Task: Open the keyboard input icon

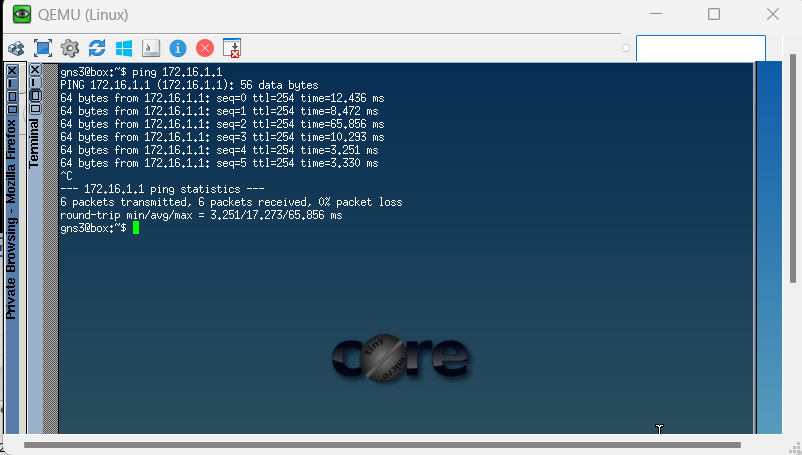Action: [x=151, y=48]
